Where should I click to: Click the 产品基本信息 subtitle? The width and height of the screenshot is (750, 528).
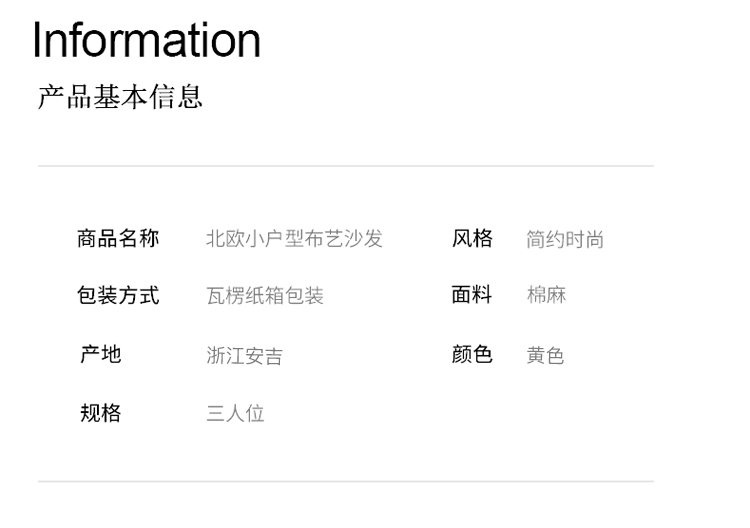pos(120,97)
